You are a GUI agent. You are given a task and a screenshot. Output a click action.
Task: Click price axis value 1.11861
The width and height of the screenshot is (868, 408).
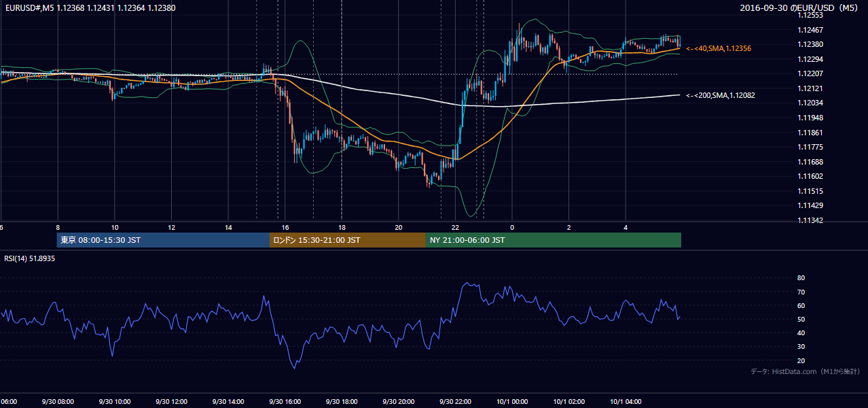coord(810,133)
